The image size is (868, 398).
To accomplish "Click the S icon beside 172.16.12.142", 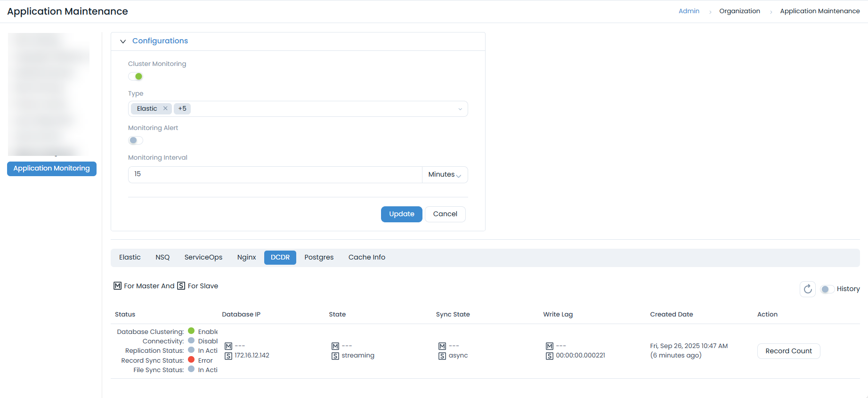I will (228, 356).
